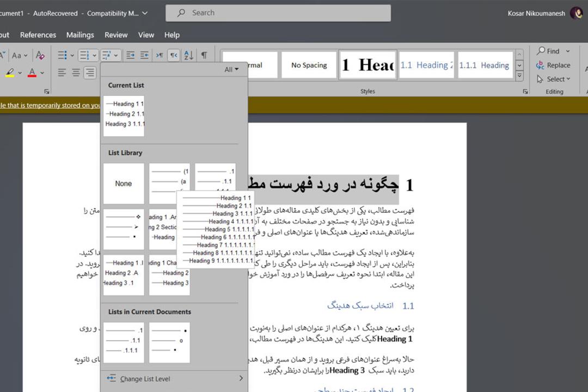
Task: Open highlight color dropdown arrow
Action: (20, 73)
